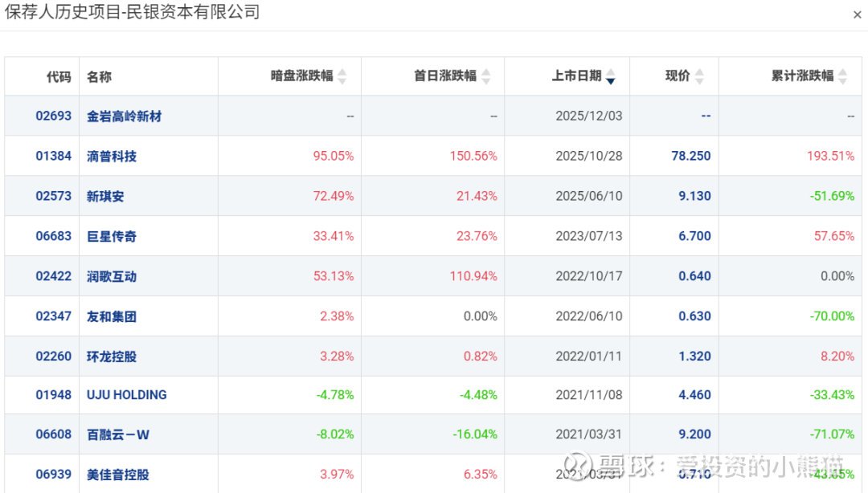The height and width of the screenshot is (493, 868).
Task: Open stock code 06683
Action: [x=54, y=236]
